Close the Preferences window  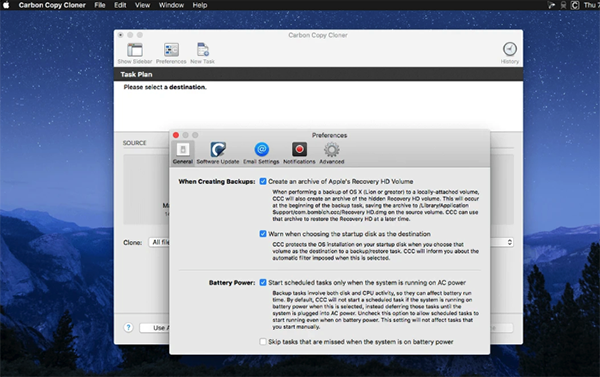click(176, 135)
